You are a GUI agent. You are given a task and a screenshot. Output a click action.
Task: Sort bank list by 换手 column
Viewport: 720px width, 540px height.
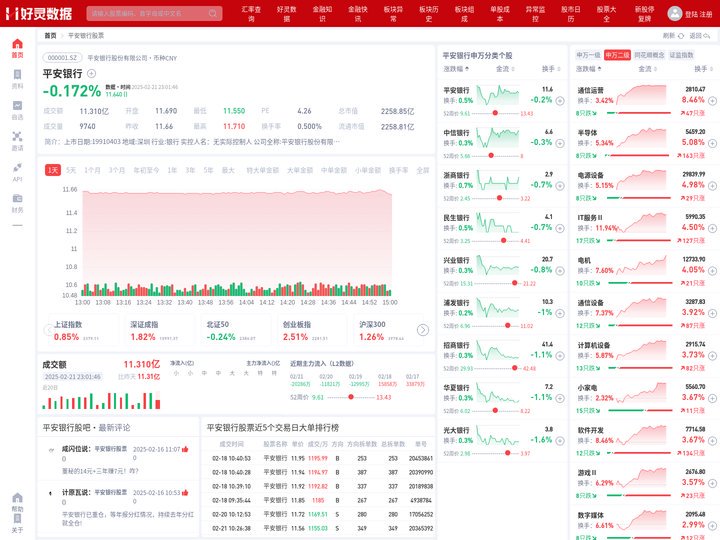click(x=551, y=69)
